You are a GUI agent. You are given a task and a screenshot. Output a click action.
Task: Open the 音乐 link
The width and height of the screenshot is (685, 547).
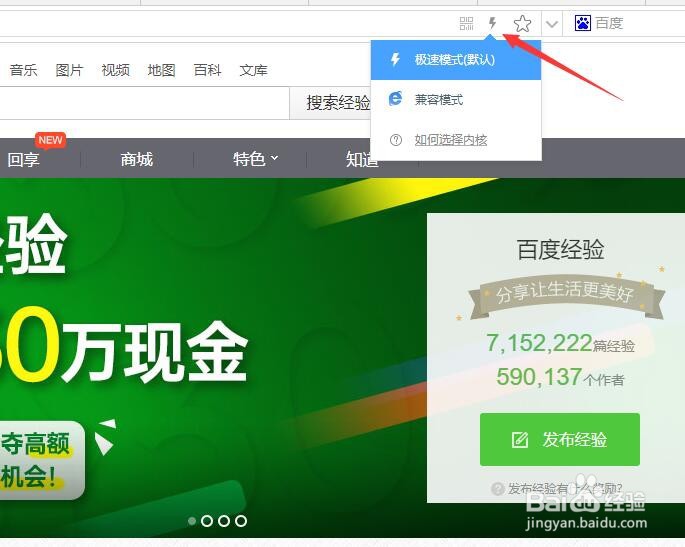[24, 70]
